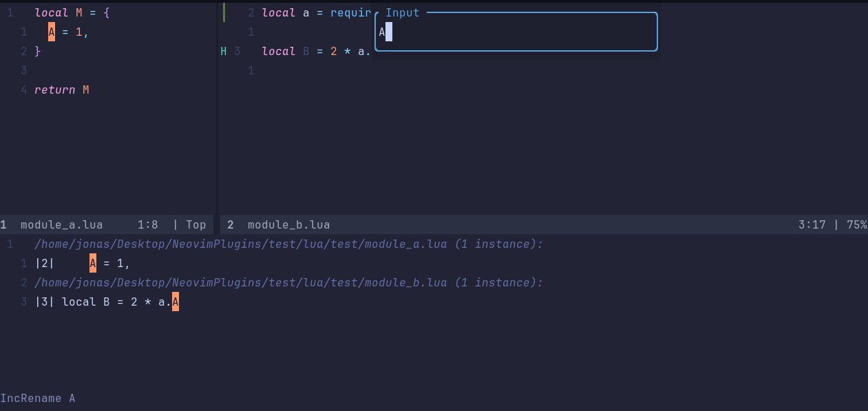Select the highlighted 'A' after 'a.' in preview

click(x=174, y=302)
